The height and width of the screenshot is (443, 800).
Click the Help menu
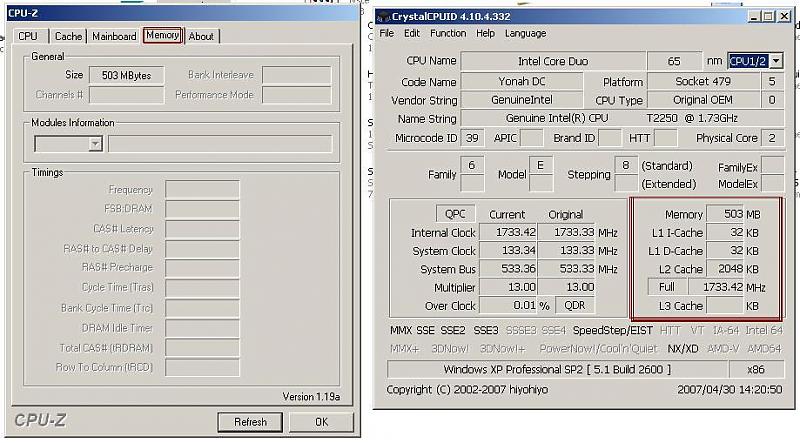pos(486,33)
